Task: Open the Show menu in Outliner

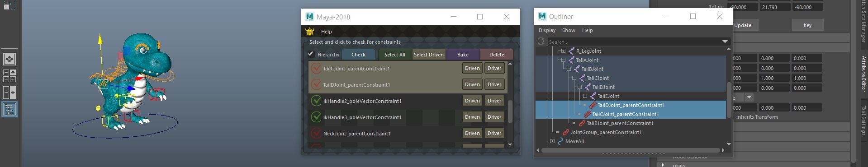Action: pos(569,30)
